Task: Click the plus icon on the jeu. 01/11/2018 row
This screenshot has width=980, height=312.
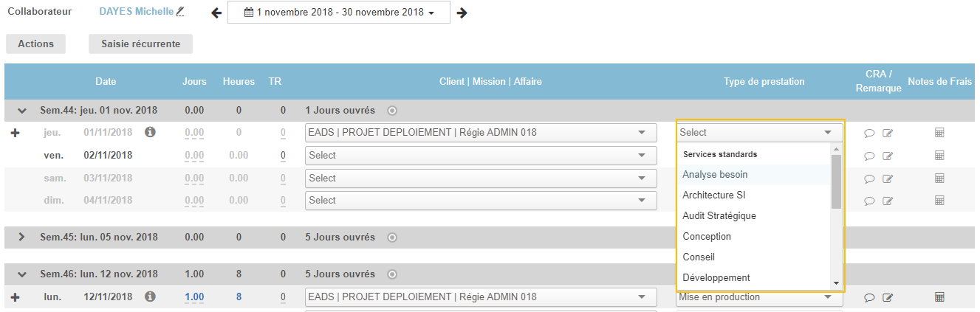Action: click(14, 133)
